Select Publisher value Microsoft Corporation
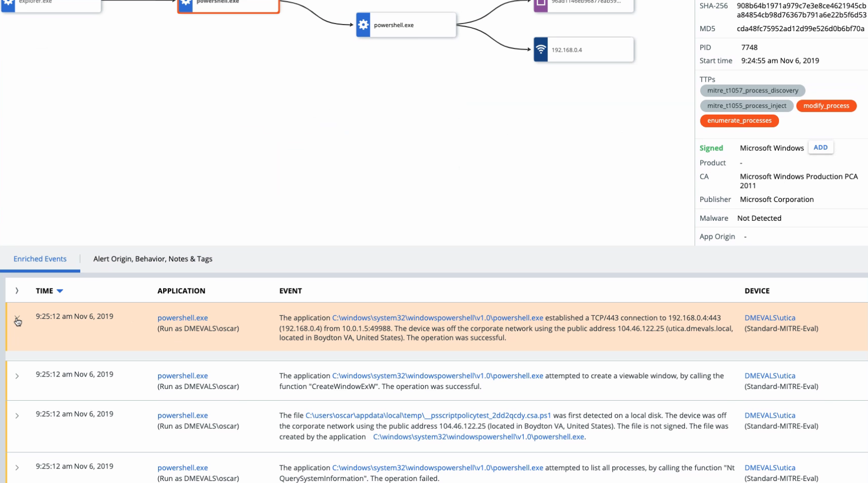868x483 pixels. pos(776,199)
